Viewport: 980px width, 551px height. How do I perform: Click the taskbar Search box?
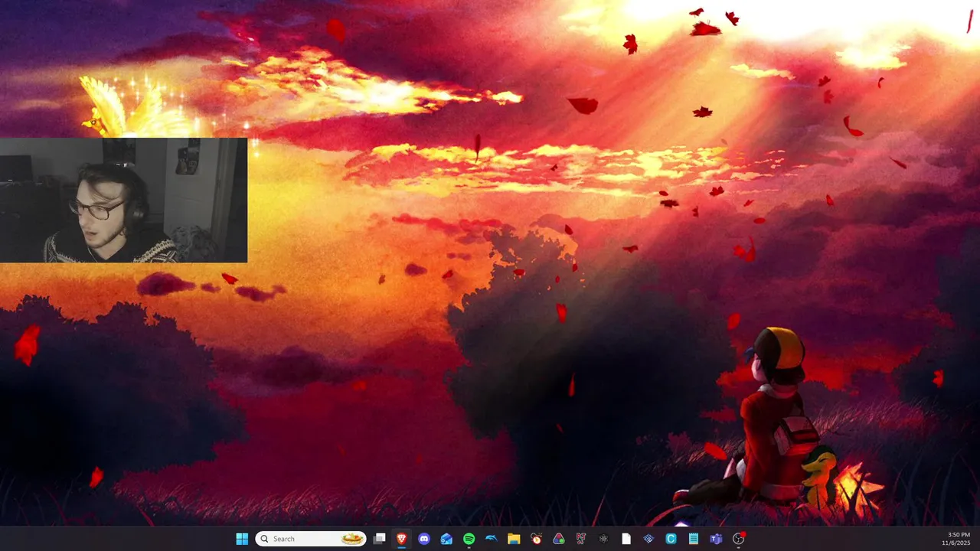click(311, 539)
